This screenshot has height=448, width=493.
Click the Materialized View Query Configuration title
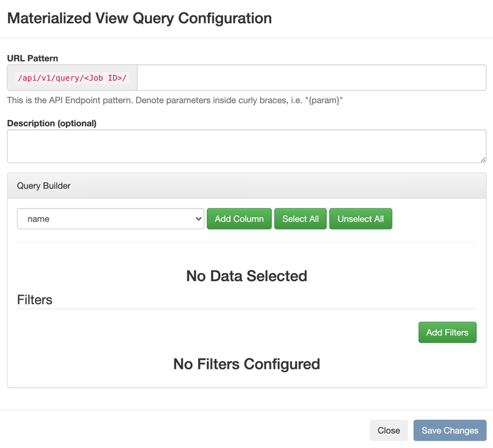(139, 18)
